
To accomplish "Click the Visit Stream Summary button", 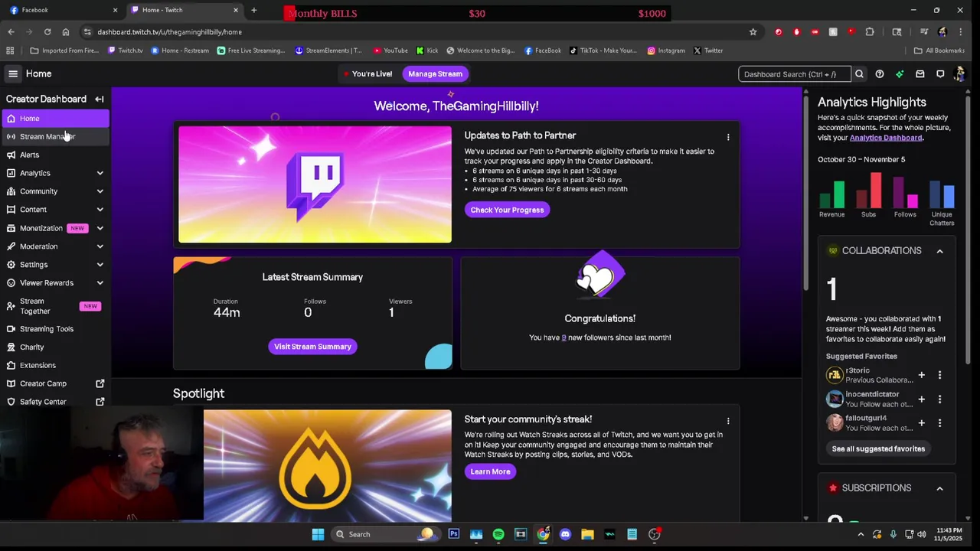I will coord(312,347).
